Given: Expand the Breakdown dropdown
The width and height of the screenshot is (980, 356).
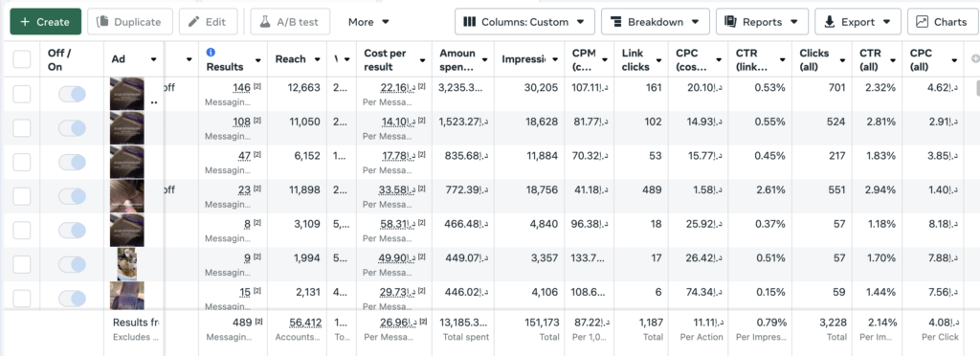Looking at the screenshot, I should tap(655, 22).
